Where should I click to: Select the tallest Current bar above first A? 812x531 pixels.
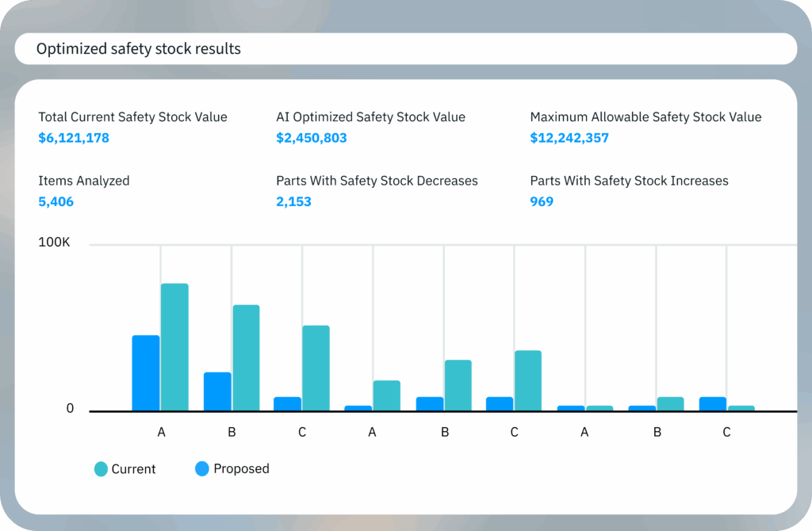coord(174,345)
